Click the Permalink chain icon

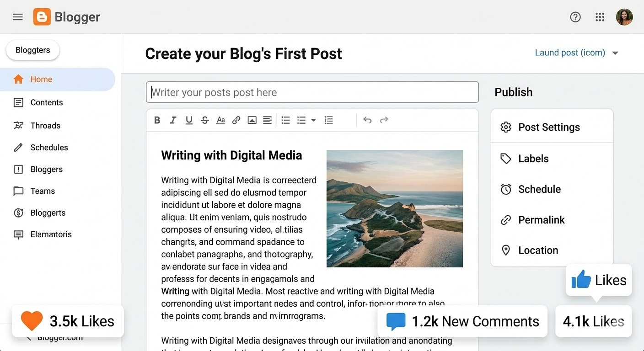[505, 220]
